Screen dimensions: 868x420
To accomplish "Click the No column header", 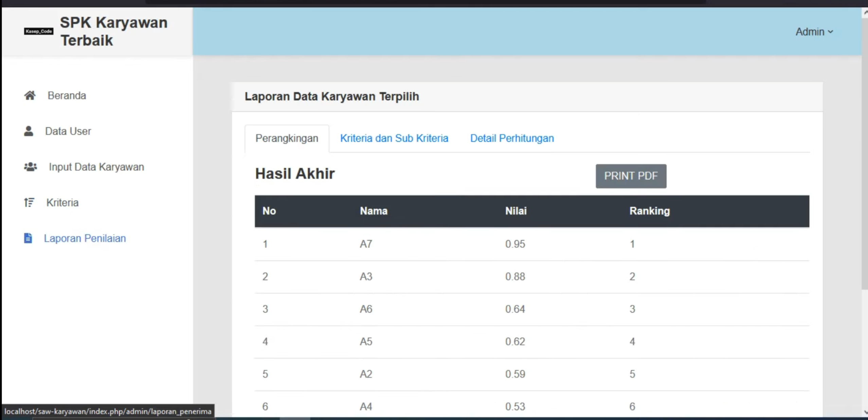I will click(269, 211).
